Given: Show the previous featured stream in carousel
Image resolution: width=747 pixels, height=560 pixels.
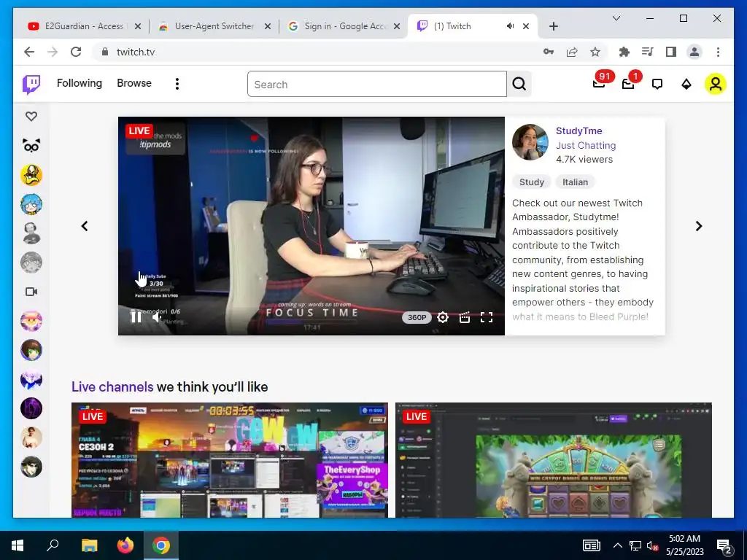Looking at the screenshot, I should point(85,226).
